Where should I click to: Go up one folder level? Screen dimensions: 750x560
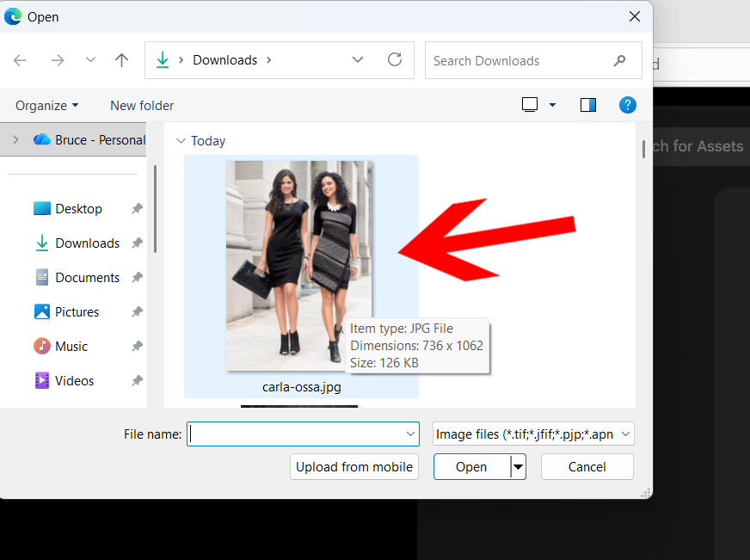(x=121, y=60)
